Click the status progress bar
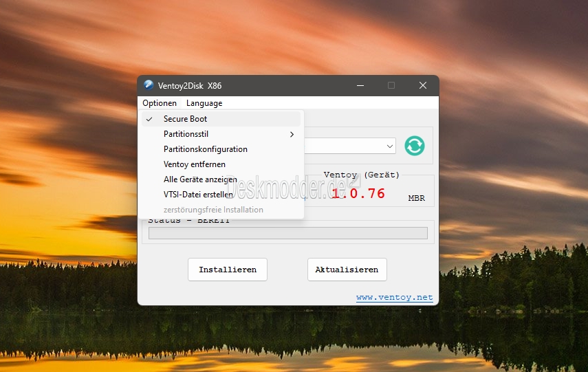This screenshot has height=372, width=588. (288, 233)
